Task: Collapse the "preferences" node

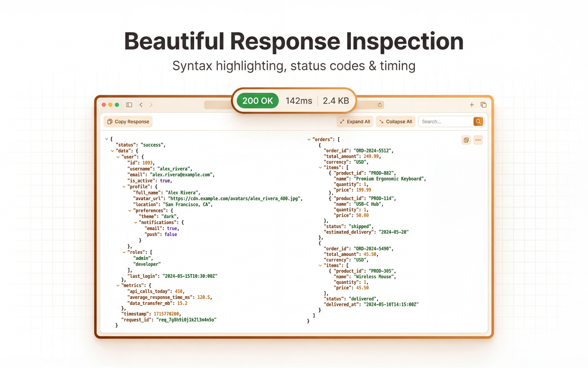Action: pyautogui.click(x=130, y=211)
